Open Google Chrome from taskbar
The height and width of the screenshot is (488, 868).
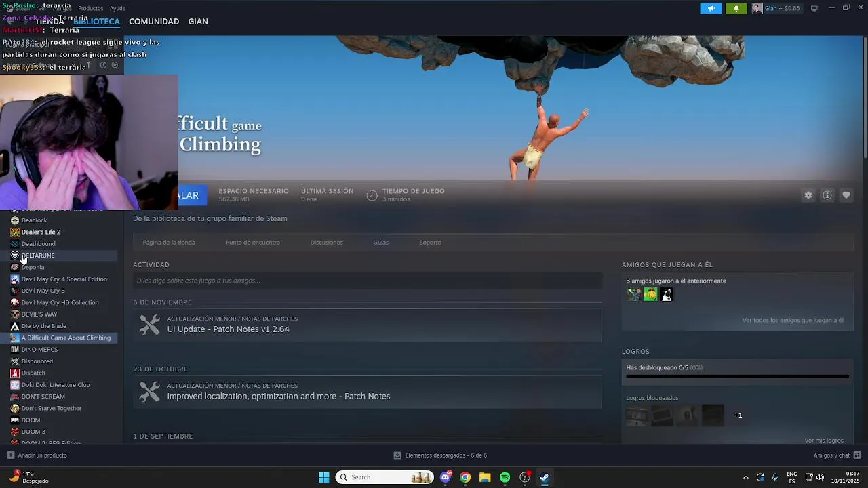tap(465, 477)
